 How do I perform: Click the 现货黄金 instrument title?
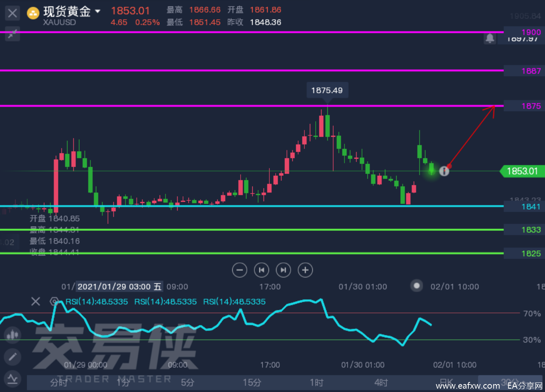click(67, 11)
